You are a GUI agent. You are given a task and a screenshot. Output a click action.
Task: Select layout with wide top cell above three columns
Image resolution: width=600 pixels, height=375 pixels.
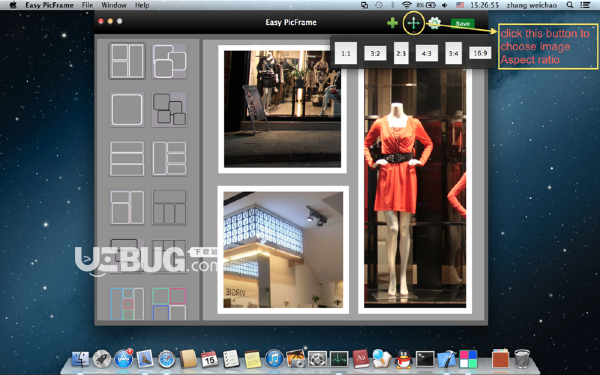(x=170, y=207)
